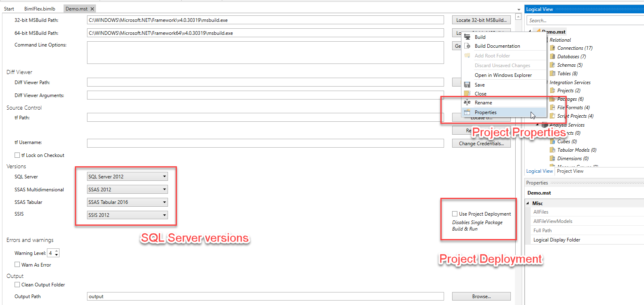
Task: Click the Script Projects (4) folder icon
Action: [x=553, y=116]
